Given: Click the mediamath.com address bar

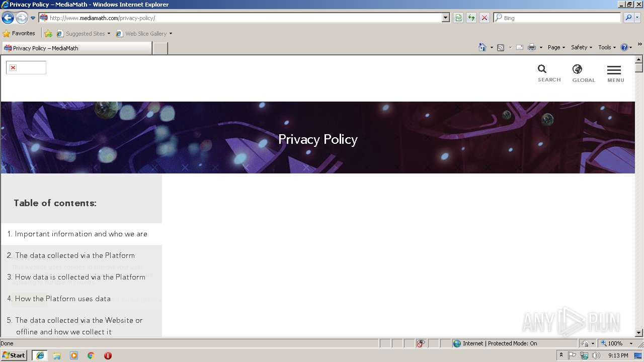Looking at the screenshot, I should click(244, 18).
